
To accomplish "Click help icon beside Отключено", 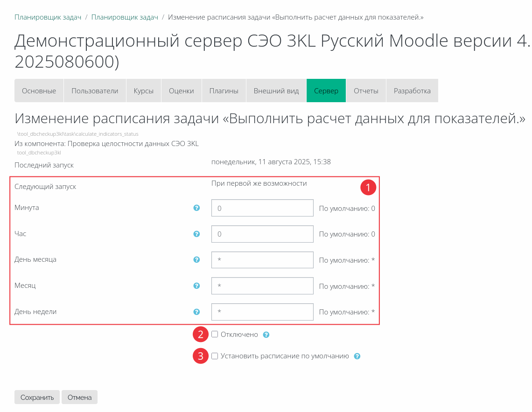I will click(266, 335).
